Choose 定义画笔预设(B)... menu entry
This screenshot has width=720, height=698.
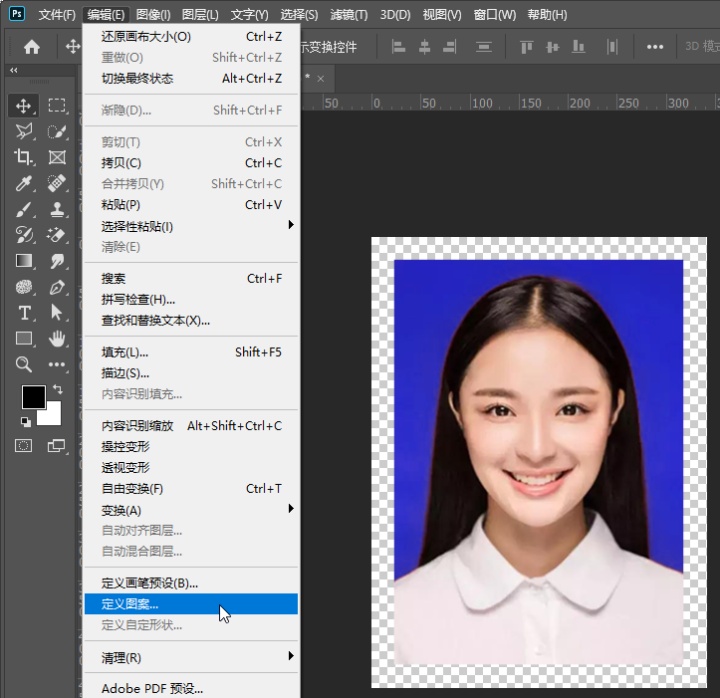pos(191,583)
